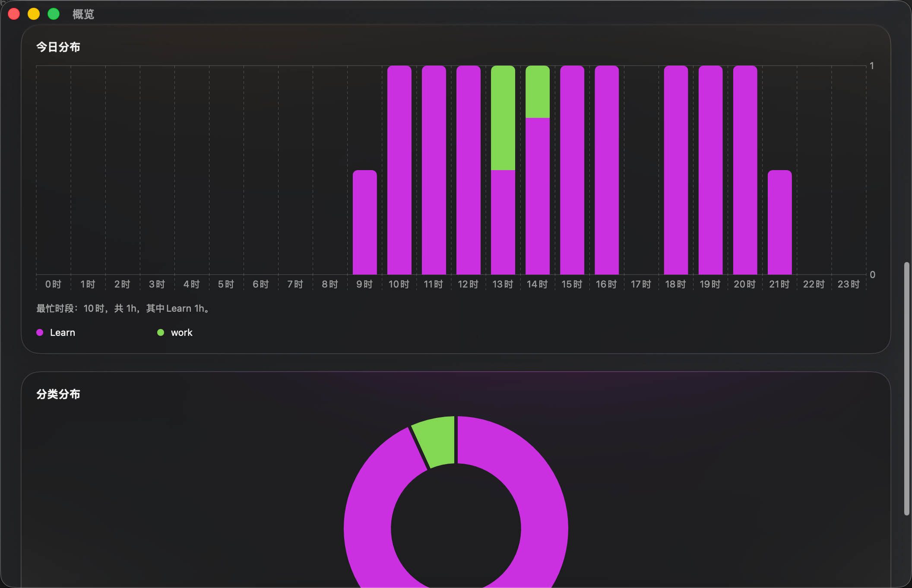Click the half-height bar at 21时
This screenshot has height=588, width=912.
pyautogui.click(x=780, y=222)
